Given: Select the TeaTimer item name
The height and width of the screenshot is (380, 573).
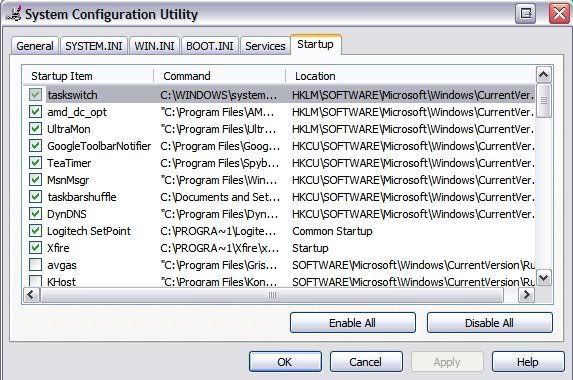Looking at the screenshot, I should tap(69, 163).
